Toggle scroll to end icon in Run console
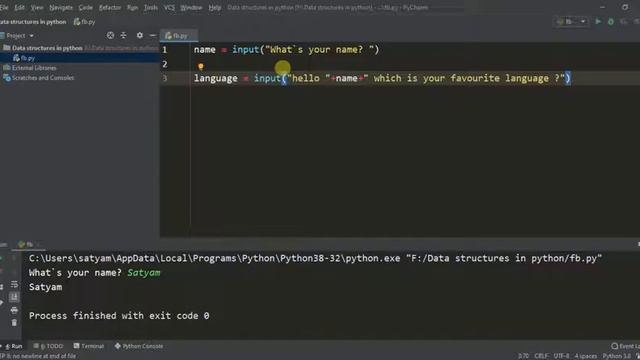 coord(14,297)
